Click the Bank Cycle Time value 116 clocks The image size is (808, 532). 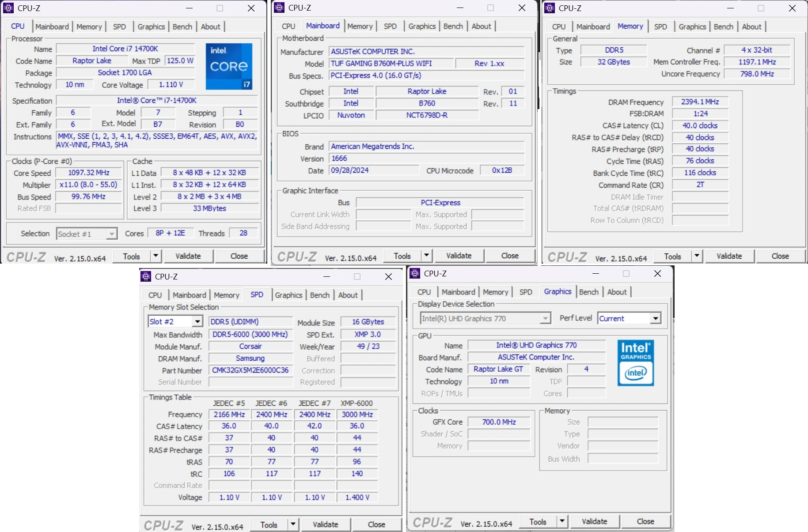[x=700, y=173]
